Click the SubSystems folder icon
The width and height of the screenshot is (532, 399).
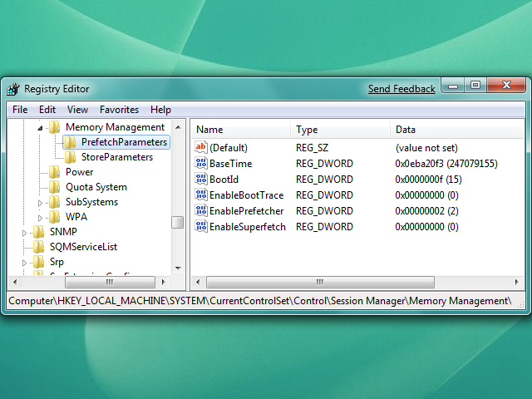pos(55,202)
